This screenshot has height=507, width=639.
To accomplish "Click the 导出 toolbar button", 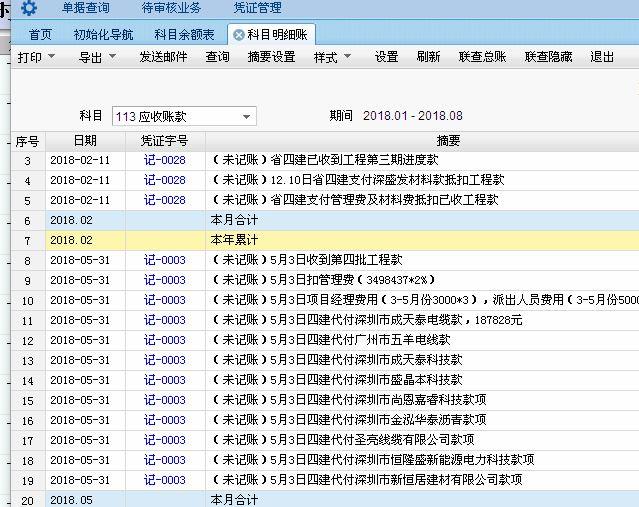I will pyautogui.click(x=90, y=57).
